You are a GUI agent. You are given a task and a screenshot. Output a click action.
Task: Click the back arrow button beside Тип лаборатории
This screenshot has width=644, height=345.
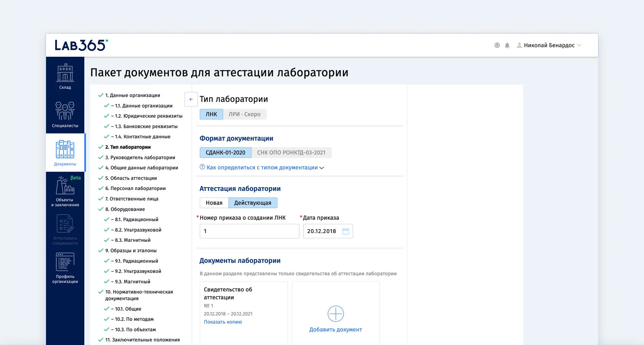191,99
